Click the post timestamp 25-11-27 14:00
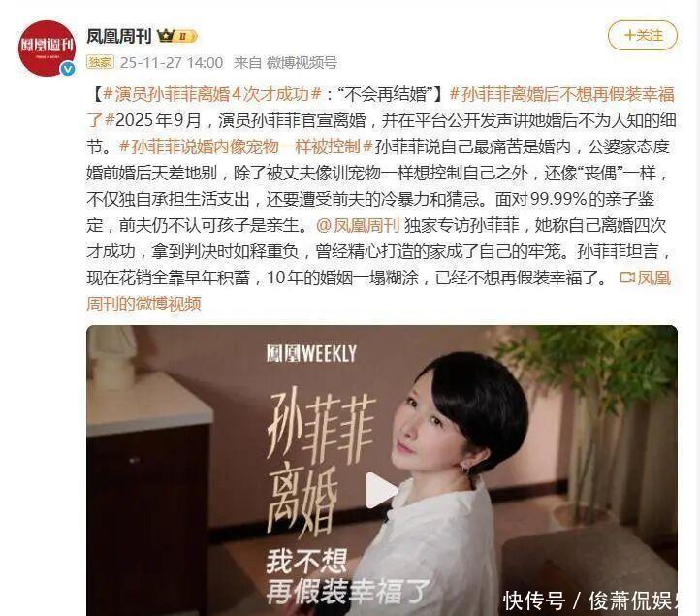Image resolution: width=700 pixels, height=616 pixels. pyautogui.click(x=172, y=62)
